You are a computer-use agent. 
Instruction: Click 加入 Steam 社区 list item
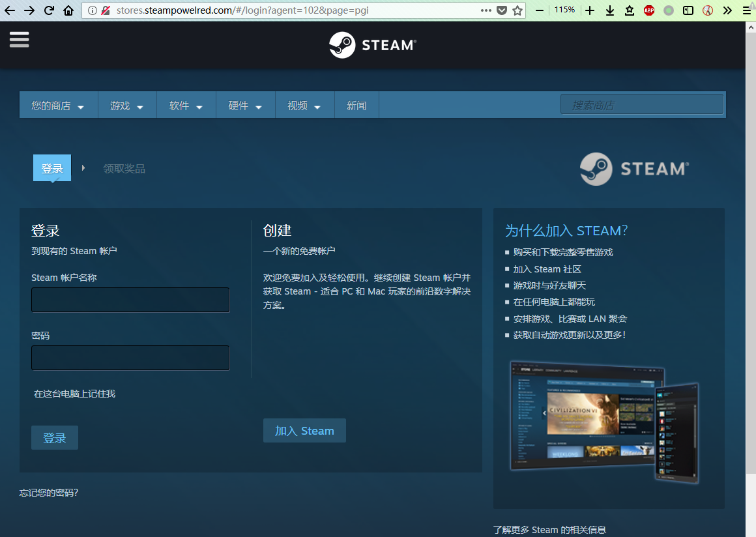coord(547,269)
